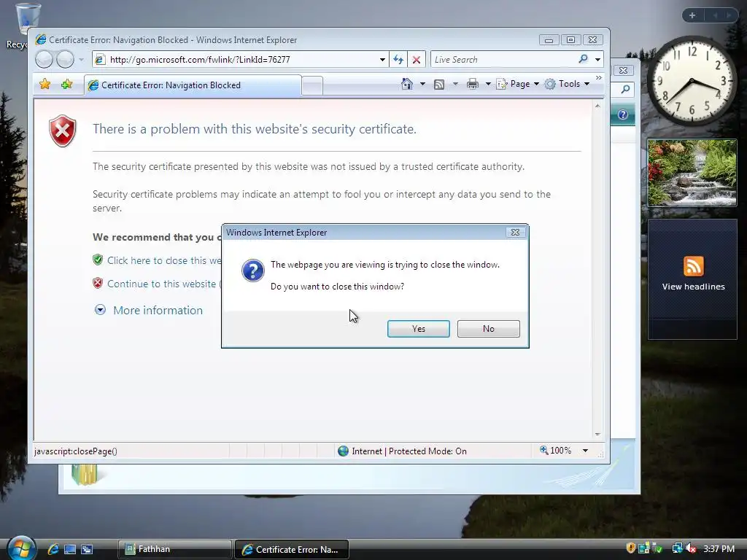Click the Print toolbar icon

(x=473, y=84)
